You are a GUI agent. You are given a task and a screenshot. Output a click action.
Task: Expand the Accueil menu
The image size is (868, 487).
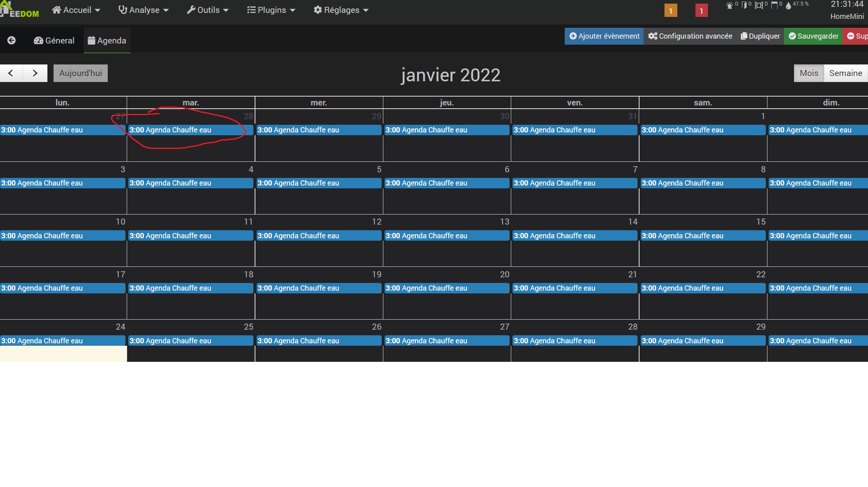point(76,10)
